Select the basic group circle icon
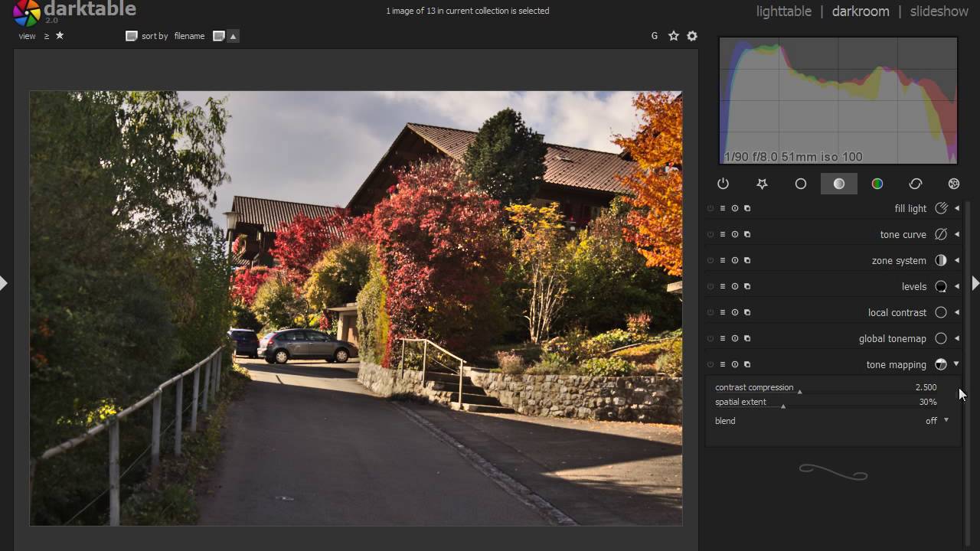Screen dimensions: 980x551 click(801, 184)
